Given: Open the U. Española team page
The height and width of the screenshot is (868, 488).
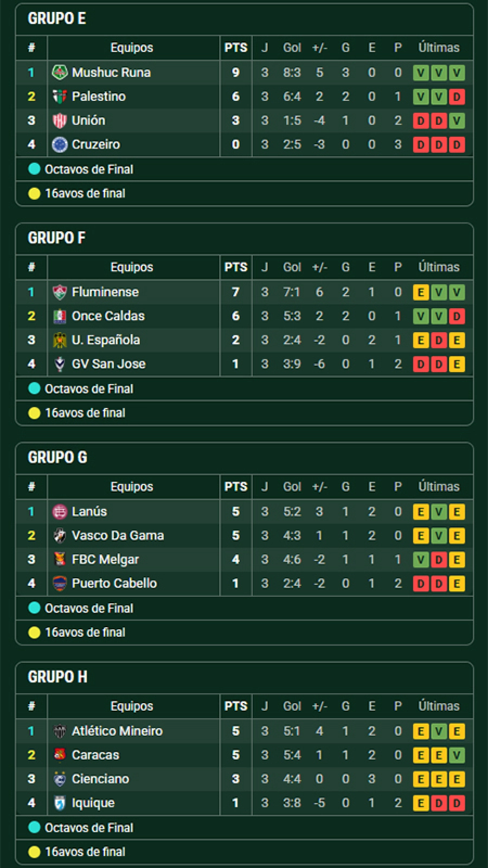Looking at the screenshot, I should [106, 340].
